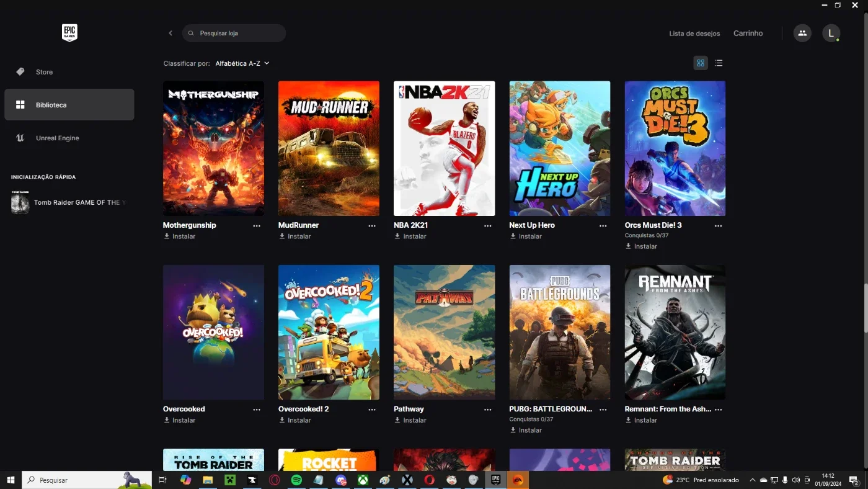Open the notification center icon
The image size is (868, 489).
point(854,480)
